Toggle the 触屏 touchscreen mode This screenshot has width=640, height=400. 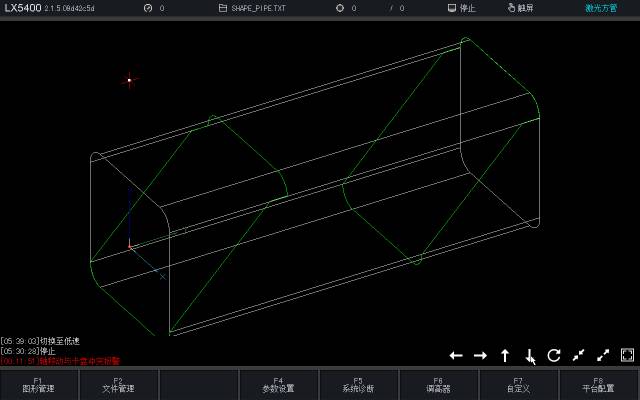520,8
